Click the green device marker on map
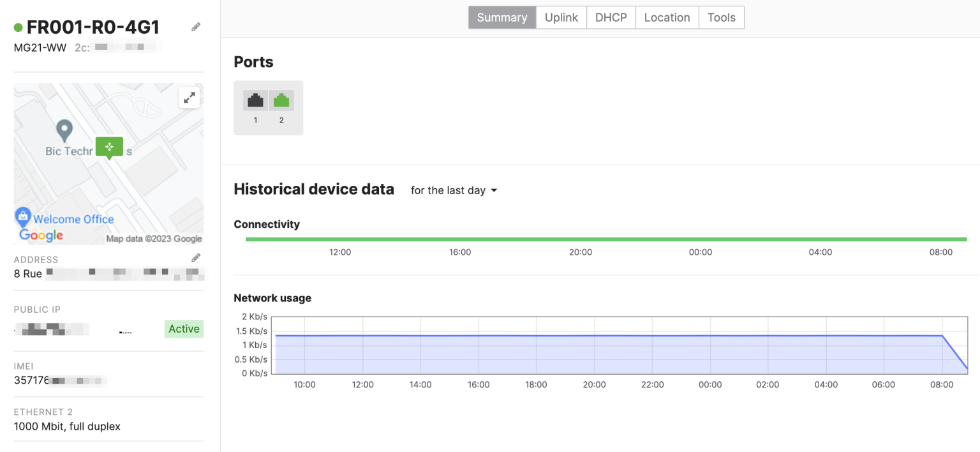The image size is (980, 452). [109, 147]
